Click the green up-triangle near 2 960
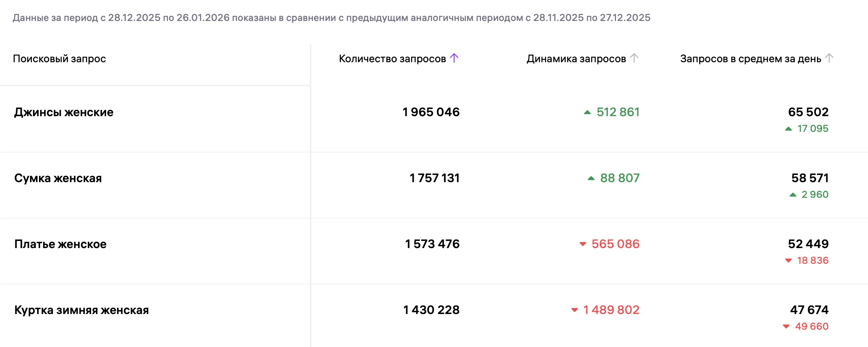 [792, 194]
